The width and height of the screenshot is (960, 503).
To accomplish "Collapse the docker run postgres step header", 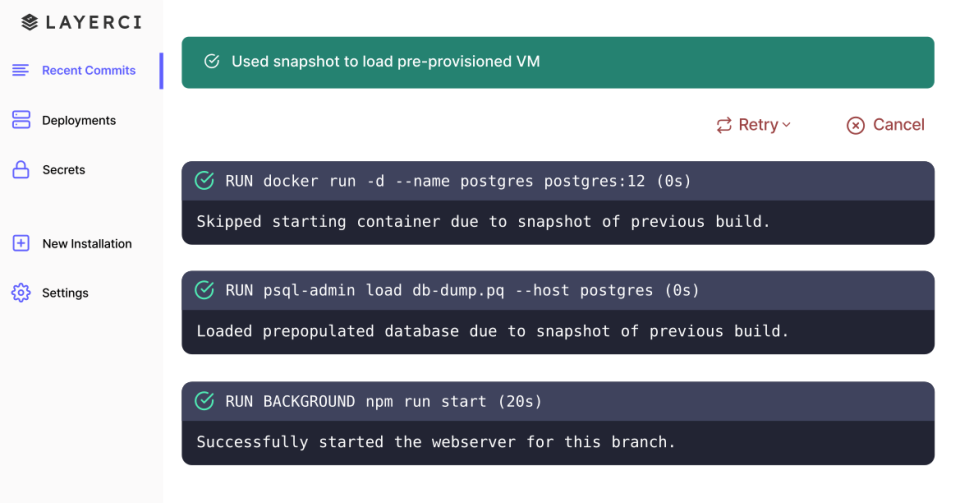I will (557, 181).
